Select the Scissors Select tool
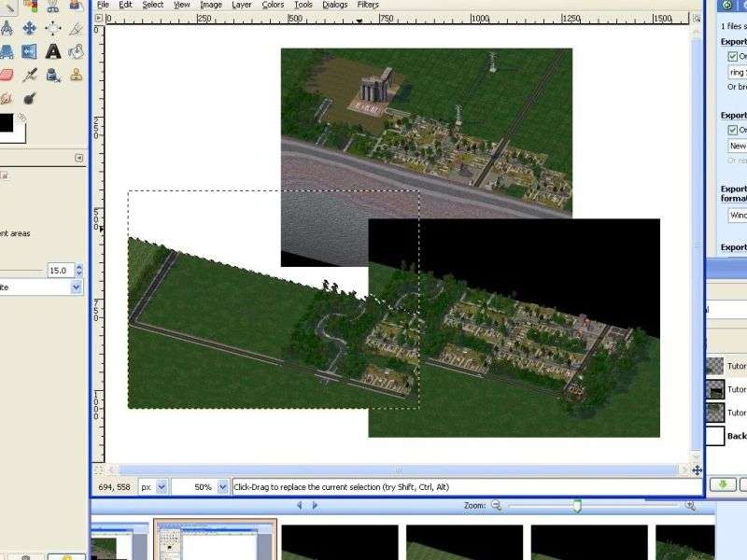This screenshot has height=560, width=747. (53, 6)
